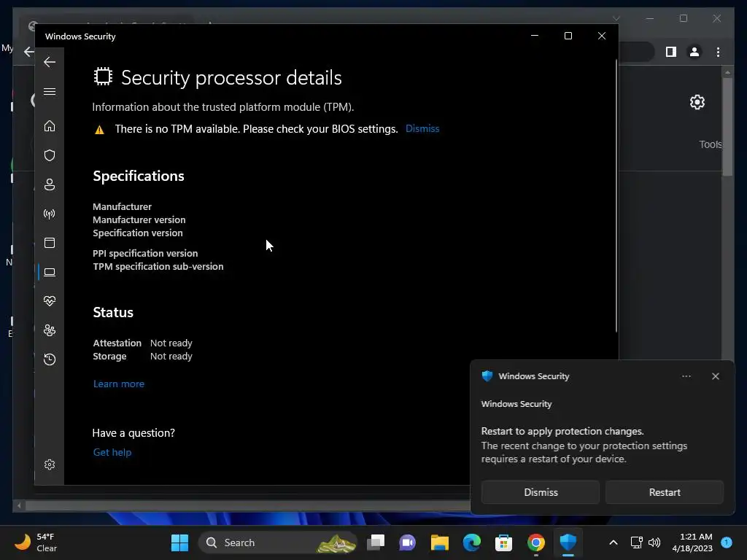Screen dimensions: 747x560
Task: Open the hamburger navigation menu
Action: (50, 91)
